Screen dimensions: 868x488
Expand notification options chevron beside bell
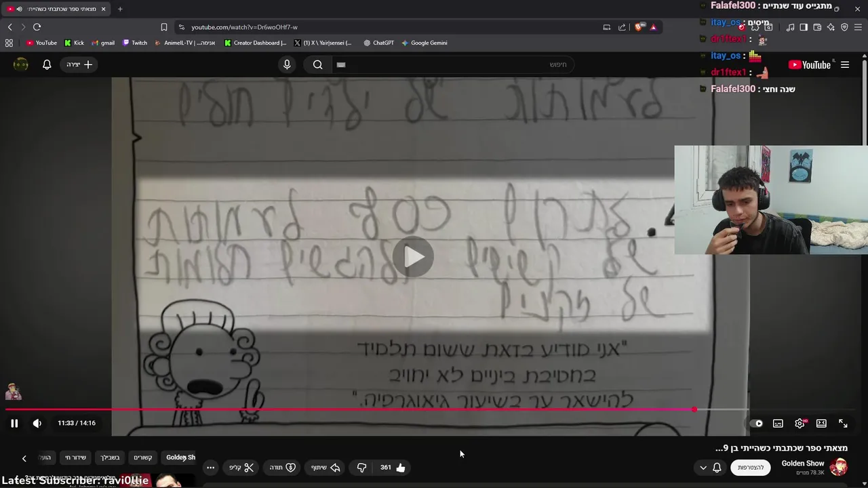[703, 468]
